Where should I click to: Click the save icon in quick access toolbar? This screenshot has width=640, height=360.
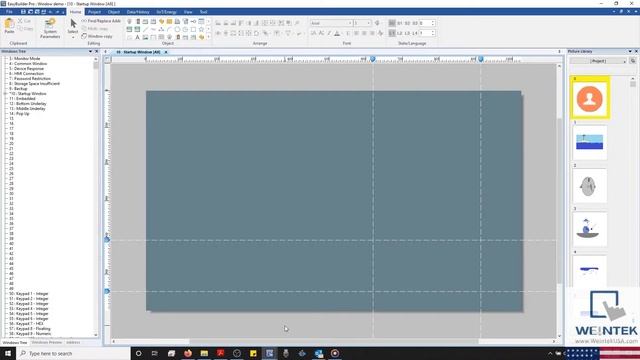click(24, 12)
